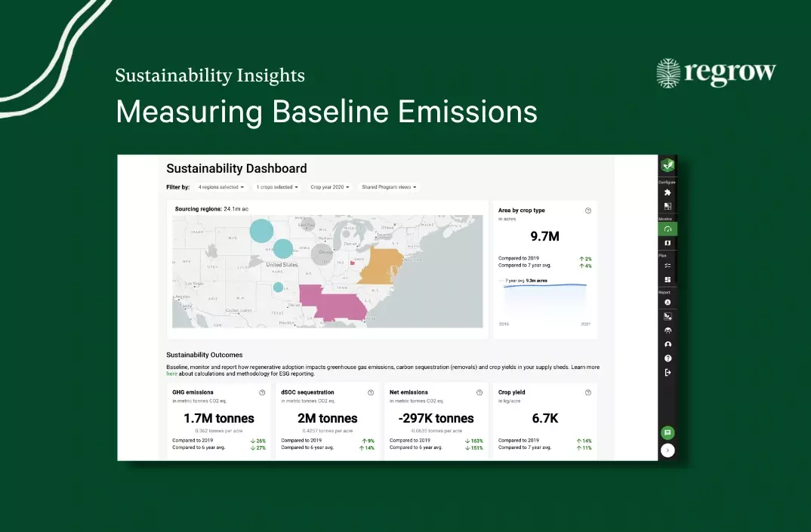Open the 1 crops selected filter

click(x=277, y=186)
